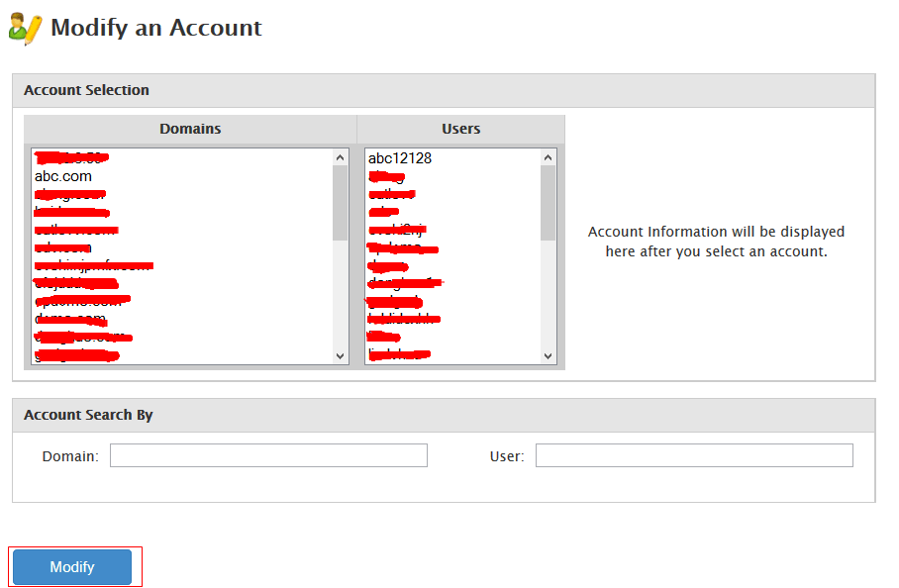Image resolution: width=899 pixels, height=588 pixels.
Task: Click the User: field label
Action: coord(506,456)
